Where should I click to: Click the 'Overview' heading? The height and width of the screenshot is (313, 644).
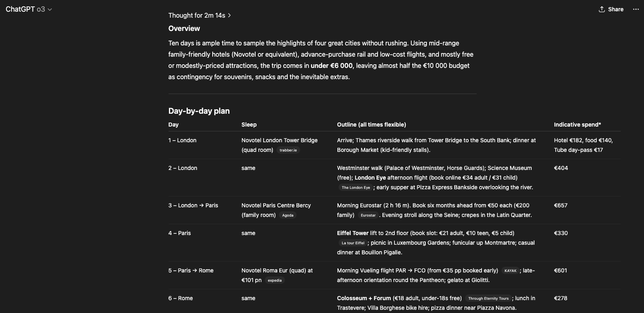[184, 29]
